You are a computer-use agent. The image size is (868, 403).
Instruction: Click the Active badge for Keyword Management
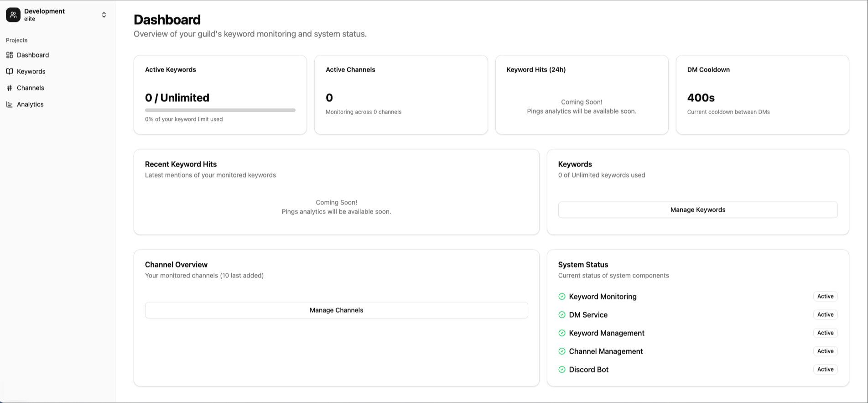(825, 333)
